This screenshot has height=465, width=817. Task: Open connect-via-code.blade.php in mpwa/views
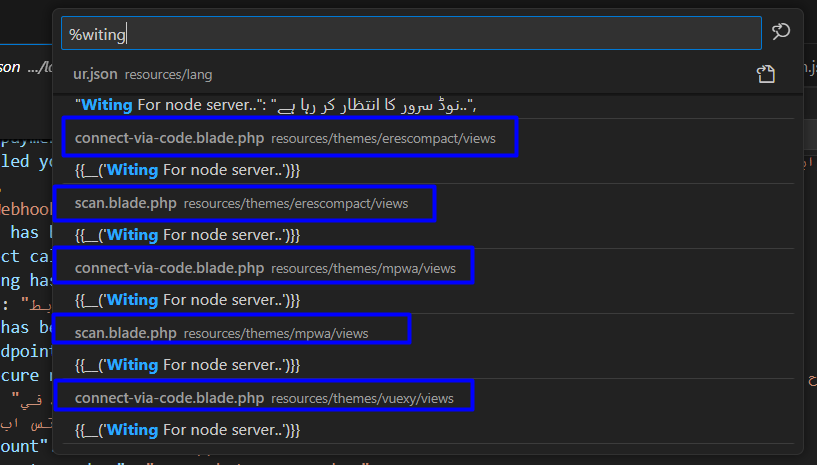click(x=263, y=266)
